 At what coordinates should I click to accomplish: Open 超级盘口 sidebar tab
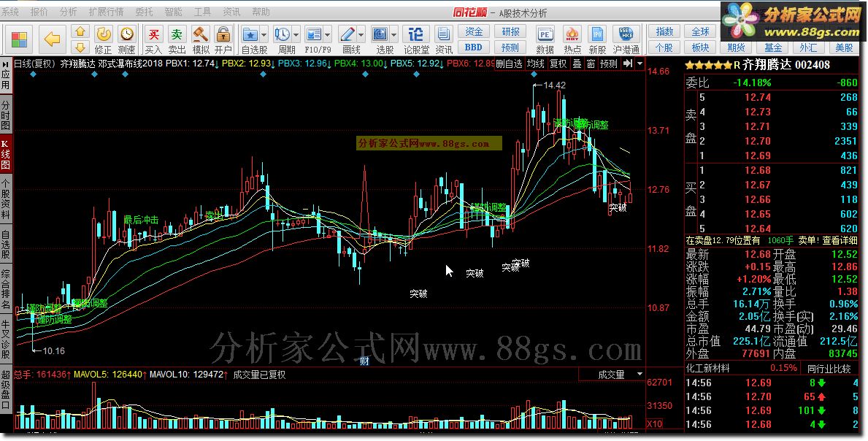(x=6, y=388)
